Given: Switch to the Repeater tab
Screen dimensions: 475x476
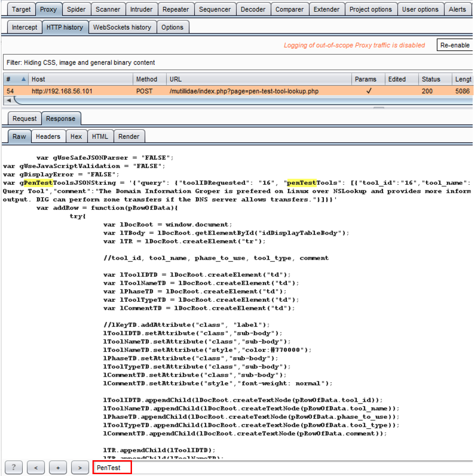Looking at the screenshot, I should [x=176, y=9].
